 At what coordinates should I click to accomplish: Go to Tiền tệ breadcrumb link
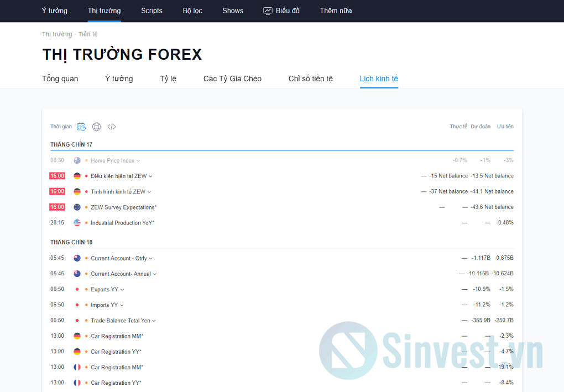click(x=88, y=34)
